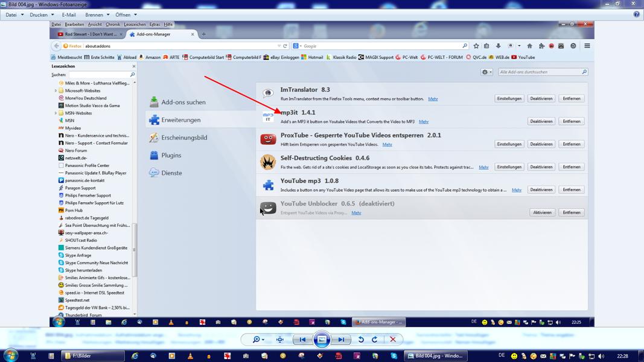Expand the Microsoft-Websites bookmark folder
This screenshot has width=644, height=362.
pos(56,91)
